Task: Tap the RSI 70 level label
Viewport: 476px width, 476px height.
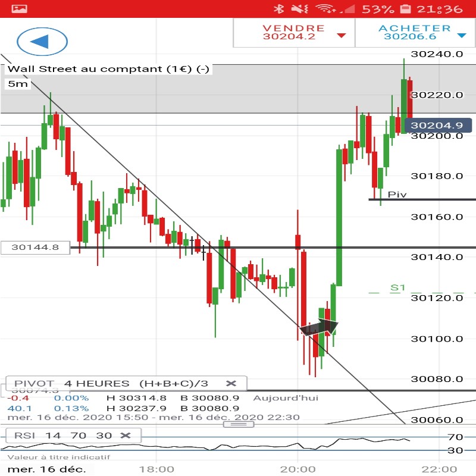Action: pyautogui.click(x=455, y=437)
